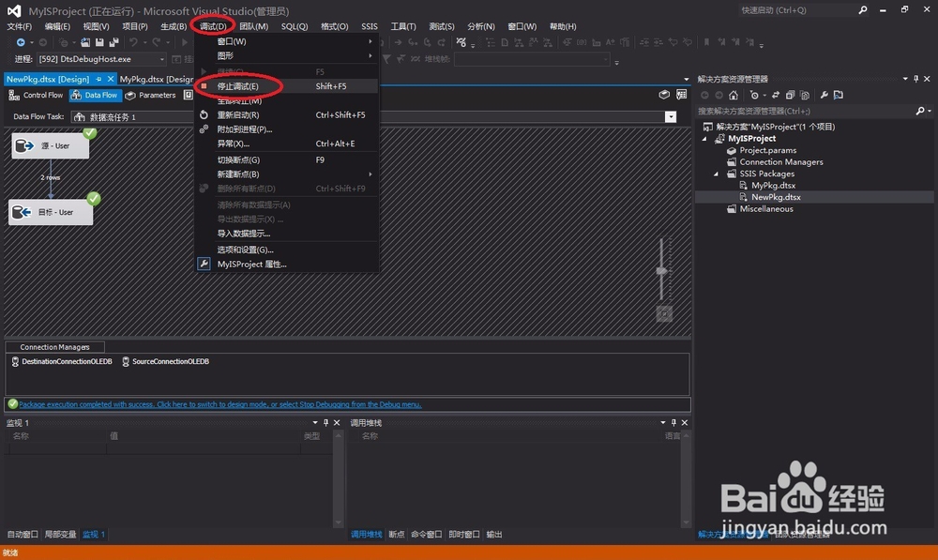Screen dimensions: 938x560
Task: Click the canvas zoom slider handle
Action: coord(661,271)
